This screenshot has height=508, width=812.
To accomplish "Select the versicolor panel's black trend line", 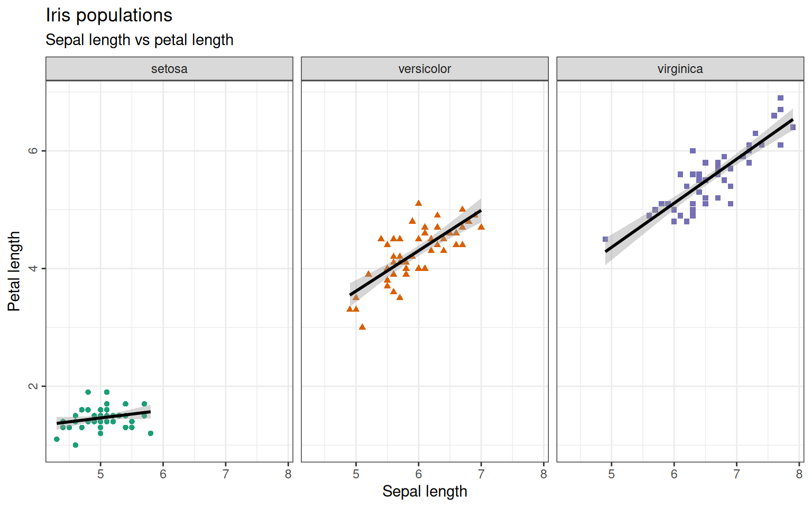I will point(416,252).
